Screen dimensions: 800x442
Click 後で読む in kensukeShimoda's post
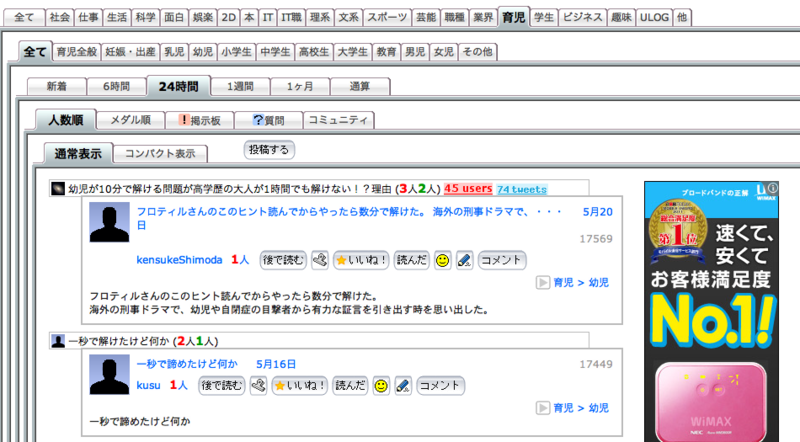283,260
